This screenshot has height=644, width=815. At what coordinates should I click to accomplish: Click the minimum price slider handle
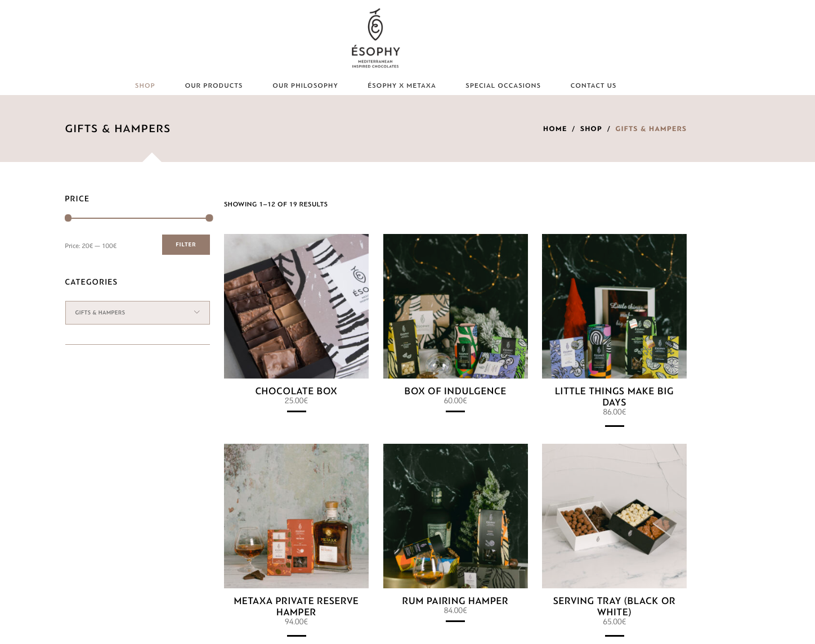pyautogui.click(x=68, y=218)
